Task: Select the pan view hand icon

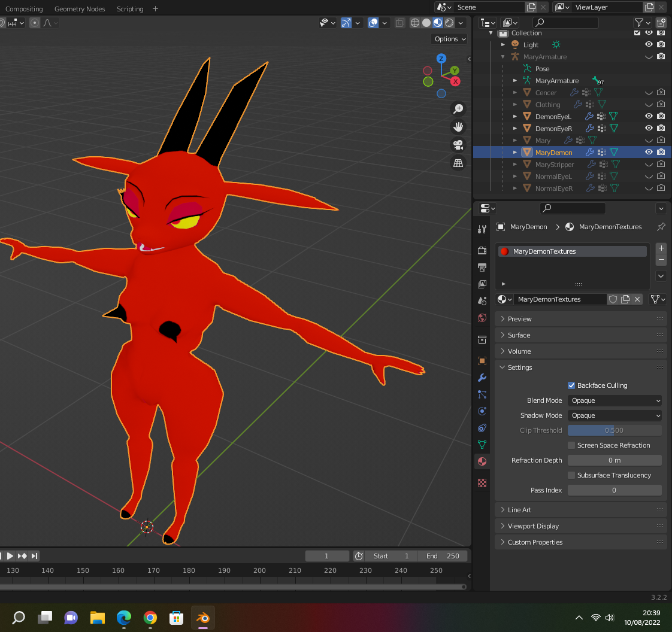Action: click(x=458, y=127)
